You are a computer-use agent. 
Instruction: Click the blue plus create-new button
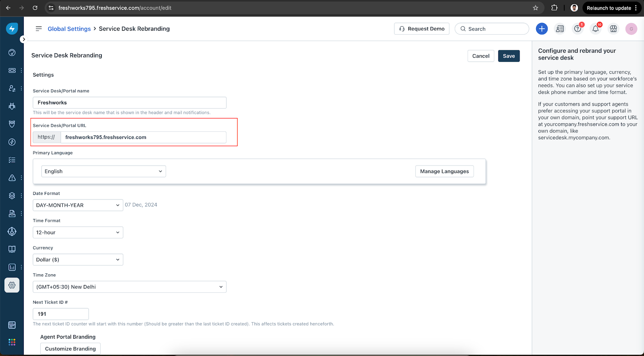(542, 29)
